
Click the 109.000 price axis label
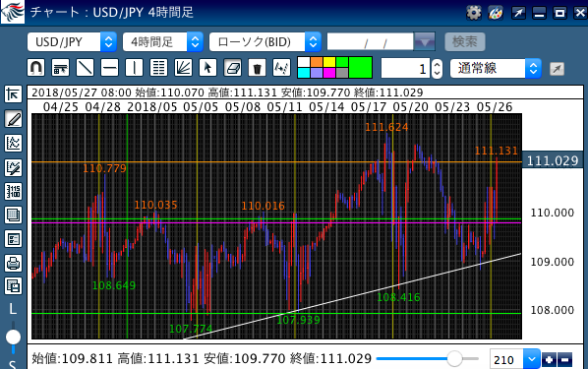(x=552, y=262)
